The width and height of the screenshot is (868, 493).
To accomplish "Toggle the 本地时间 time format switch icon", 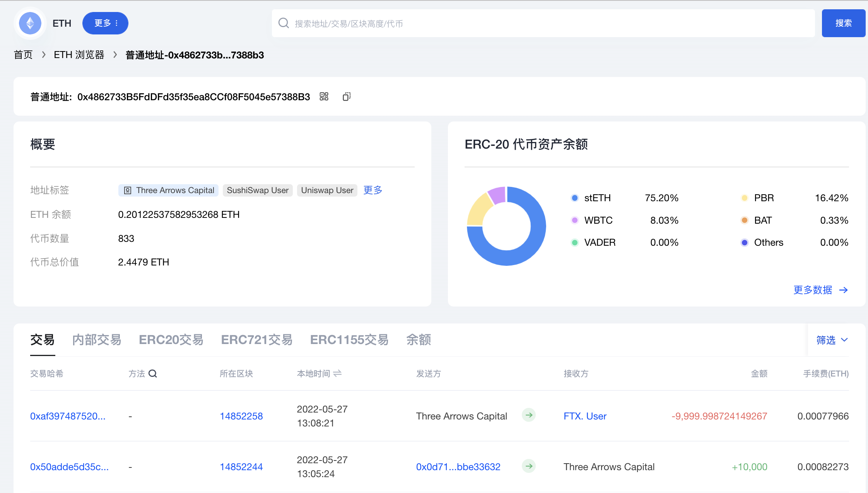I will [x=337, y=373].
